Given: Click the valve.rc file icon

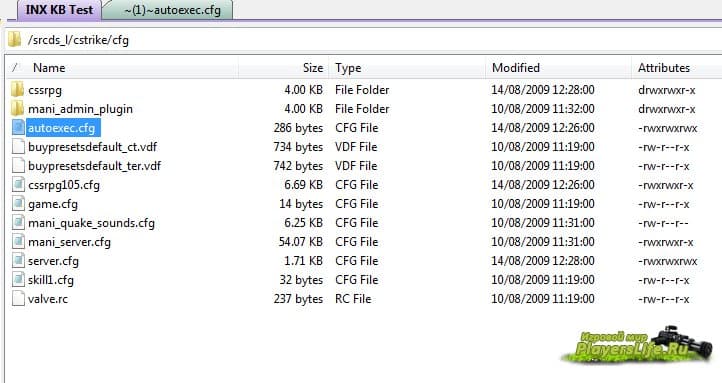Looking at the screenshot, I should 18,299.
